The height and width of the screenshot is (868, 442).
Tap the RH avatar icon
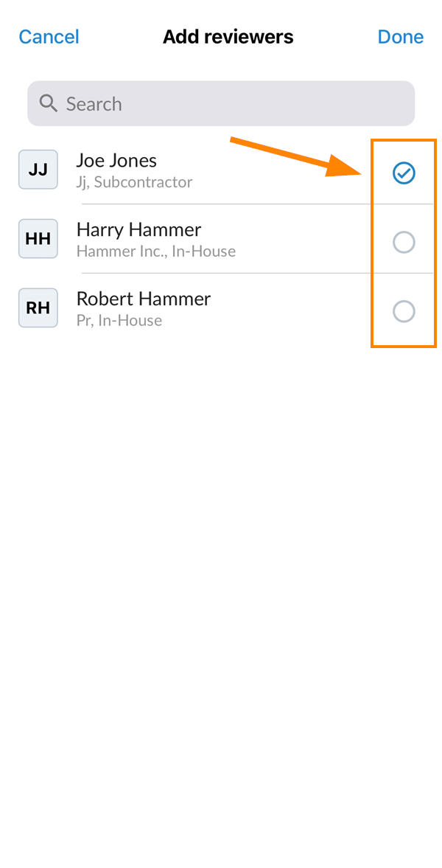click(38, 308)
